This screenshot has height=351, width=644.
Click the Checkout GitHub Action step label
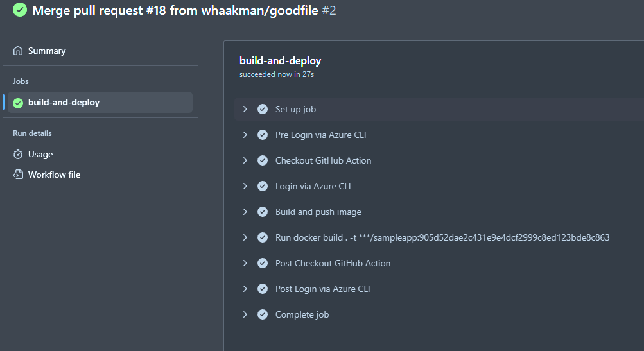click(323, 160)
